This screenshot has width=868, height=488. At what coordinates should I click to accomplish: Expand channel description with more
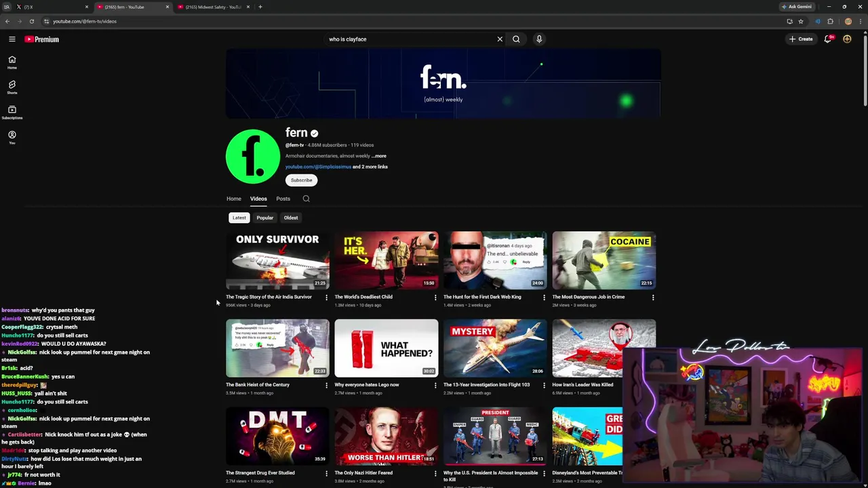[378, 156]
